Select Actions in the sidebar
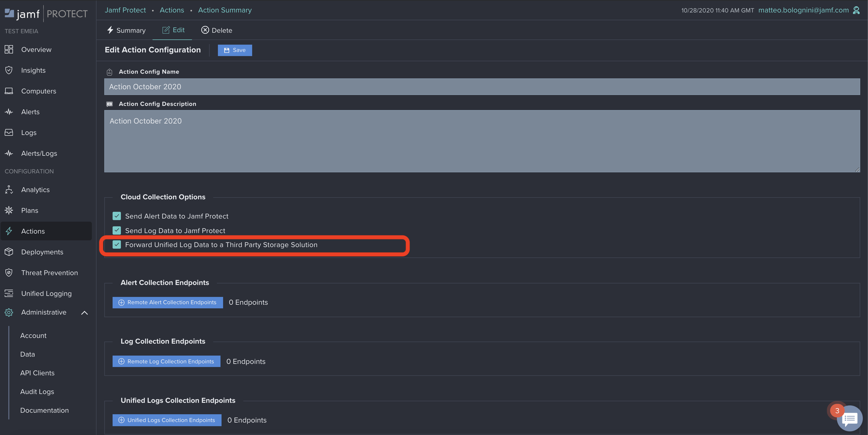Image resolution: width=868 pixels, height=435 pixels. [46, 231]
